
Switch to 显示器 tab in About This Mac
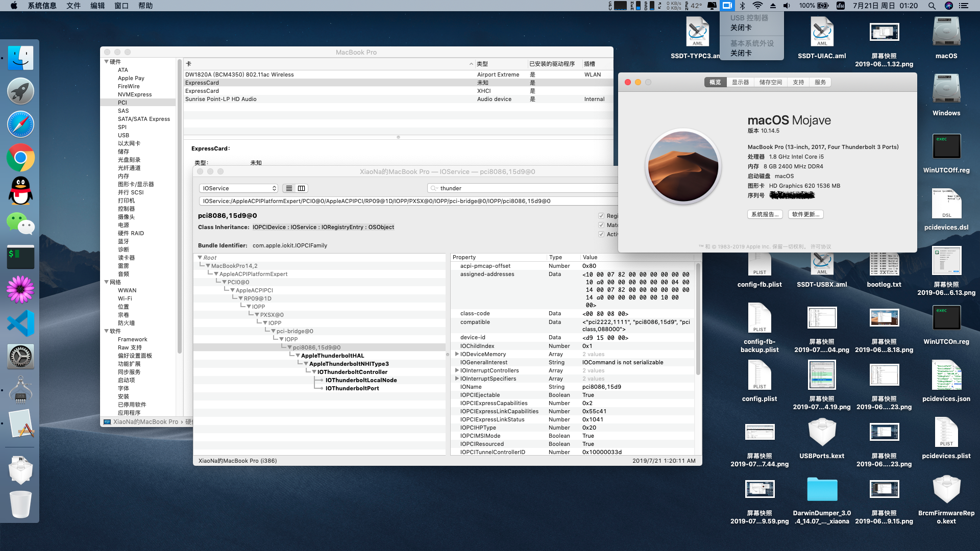[740, 82]
